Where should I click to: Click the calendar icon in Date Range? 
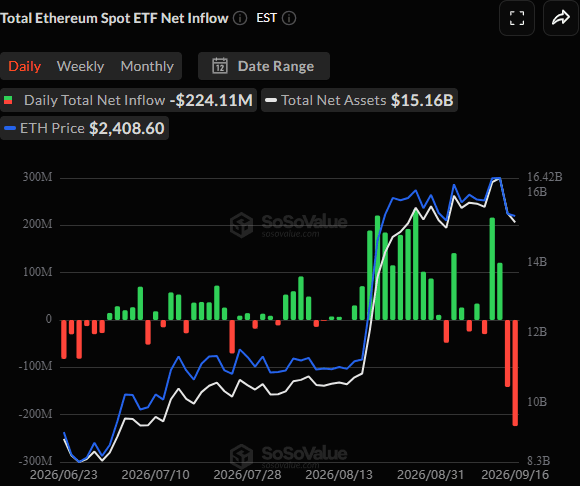pos(220,66)
